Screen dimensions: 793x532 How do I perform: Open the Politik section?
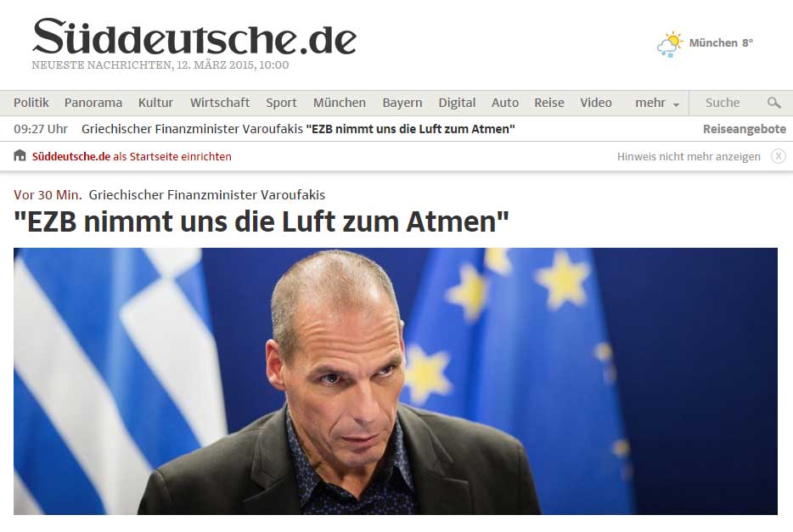[31, 103]
